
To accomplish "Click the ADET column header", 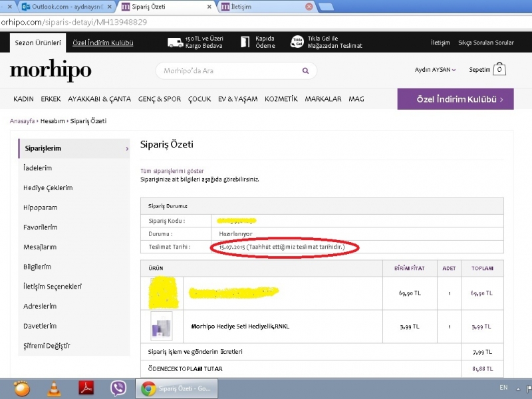I will (450, 268).
